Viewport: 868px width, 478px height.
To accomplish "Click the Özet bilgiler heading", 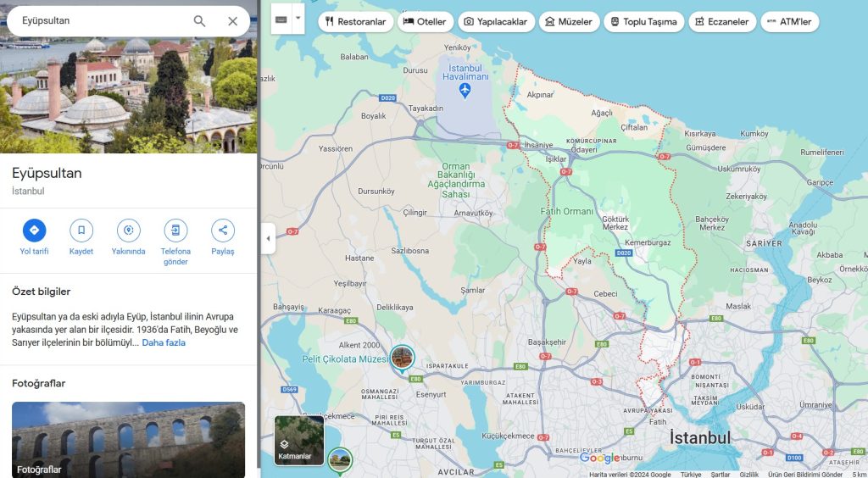I will point(41,292).
